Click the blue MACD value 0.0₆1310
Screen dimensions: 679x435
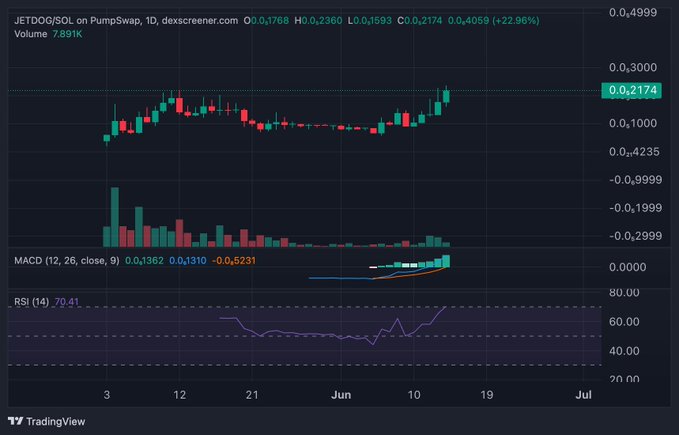[188, 261]
